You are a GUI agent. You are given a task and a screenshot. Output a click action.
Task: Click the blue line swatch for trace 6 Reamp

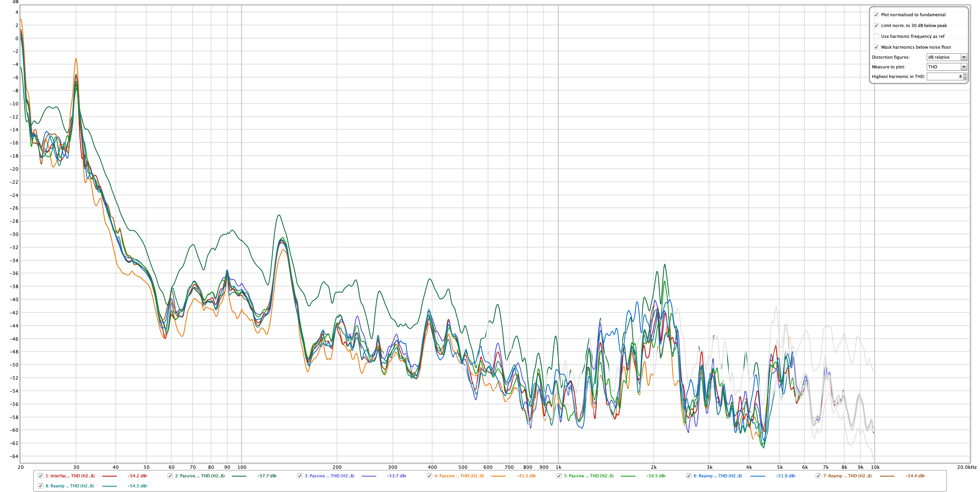click(x=757, y=476)
